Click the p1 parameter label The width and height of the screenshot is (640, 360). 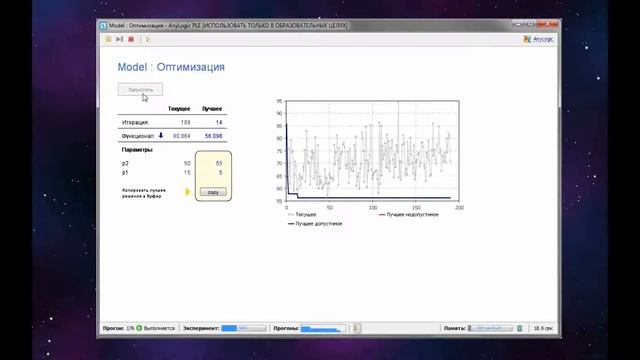pos(125,173)
